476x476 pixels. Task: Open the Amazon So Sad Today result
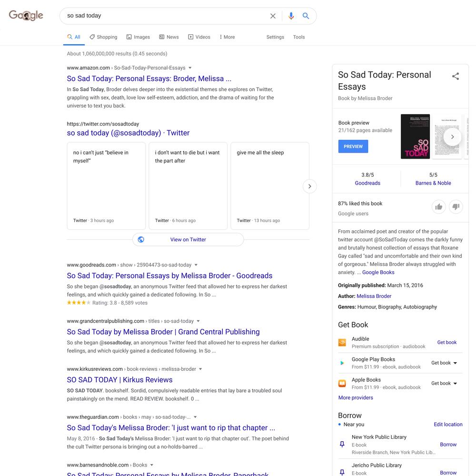(x=149, y=79)
